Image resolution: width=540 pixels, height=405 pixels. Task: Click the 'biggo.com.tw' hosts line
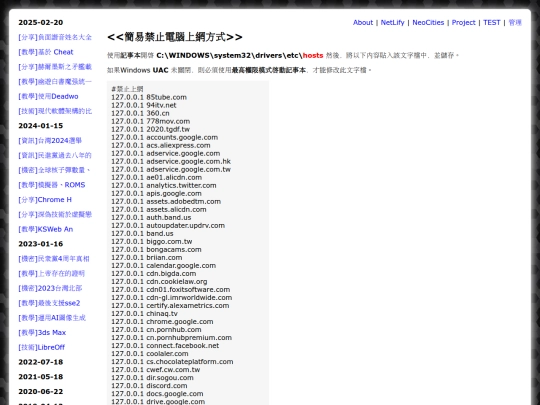(x=152, y=241)
